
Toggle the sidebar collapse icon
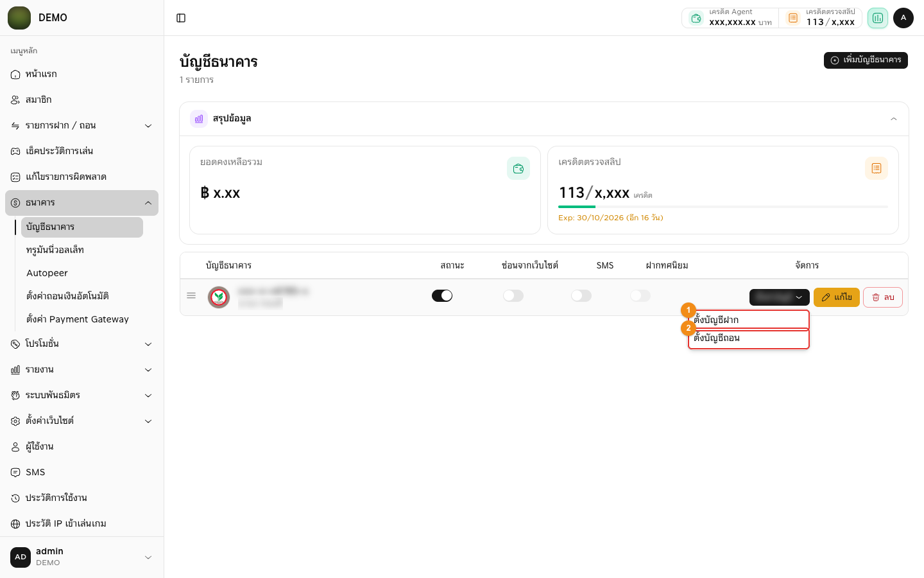click(181, 18)
